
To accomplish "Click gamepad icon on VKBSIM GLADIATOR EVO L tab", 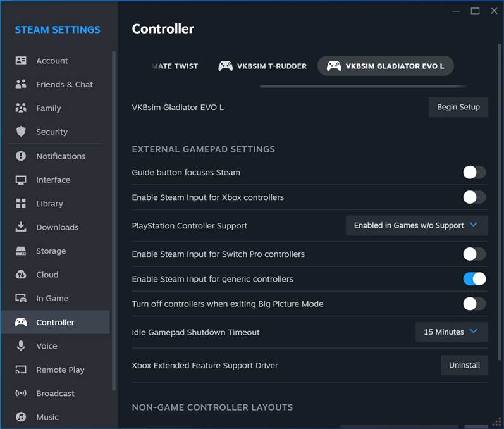I will (x=334, y=66).
